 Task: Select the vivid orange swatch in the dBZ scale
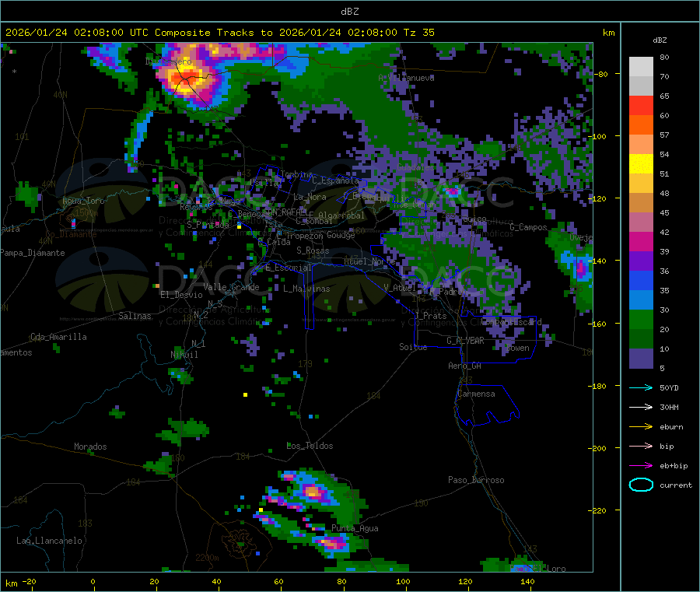641,125
